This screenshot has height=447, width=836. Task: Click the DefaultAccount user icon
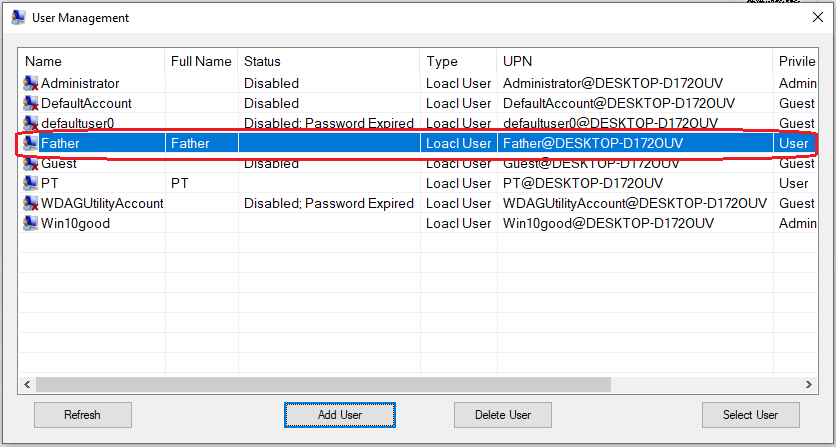tap(30, 104)
